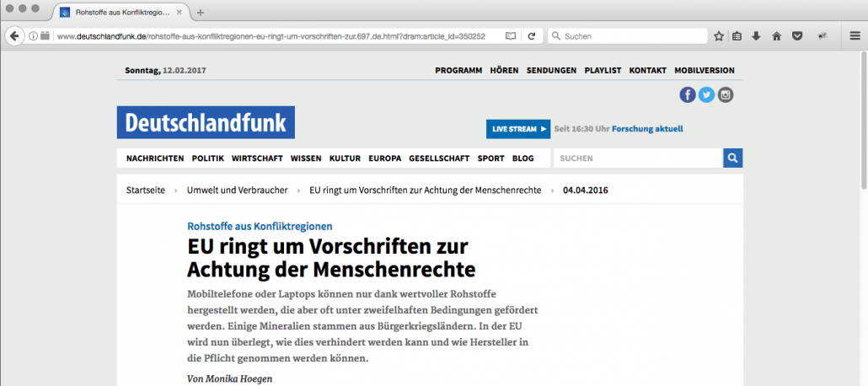Toggle reader view icon in address bar

coord(511,36)
